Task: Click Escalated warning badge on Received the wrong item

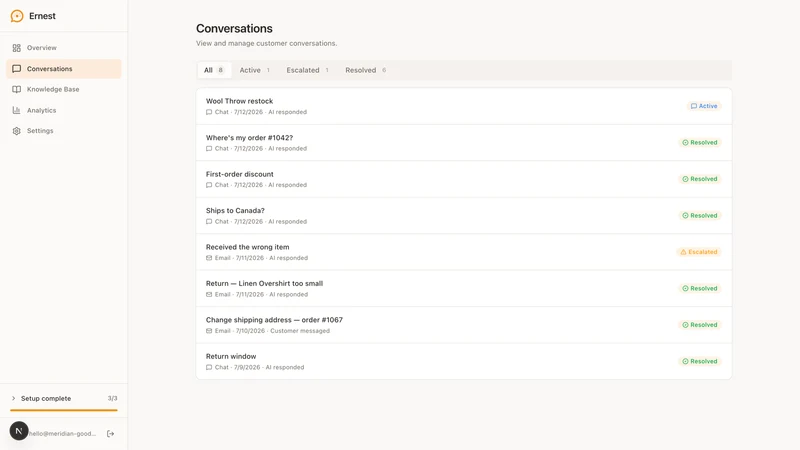Action: pyautogui.click(x=698, y=252)
